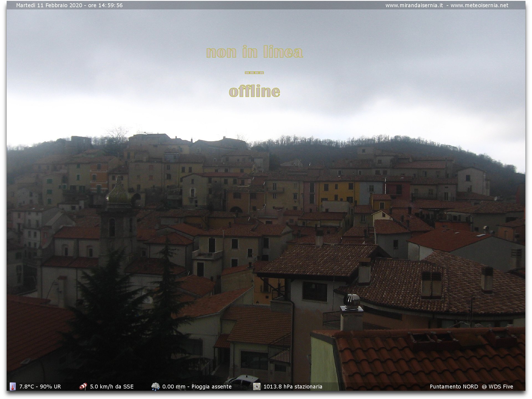This screenshot has height=399, width=532.
Task: Select the '7.8°C - 90% UR' reading
Action: 40,387
